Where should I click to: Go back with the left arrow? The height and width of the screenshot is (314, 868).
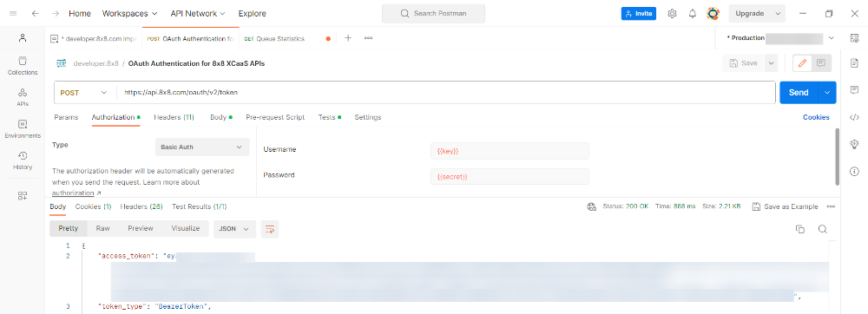pyautogui.click(x=35, y=13)
